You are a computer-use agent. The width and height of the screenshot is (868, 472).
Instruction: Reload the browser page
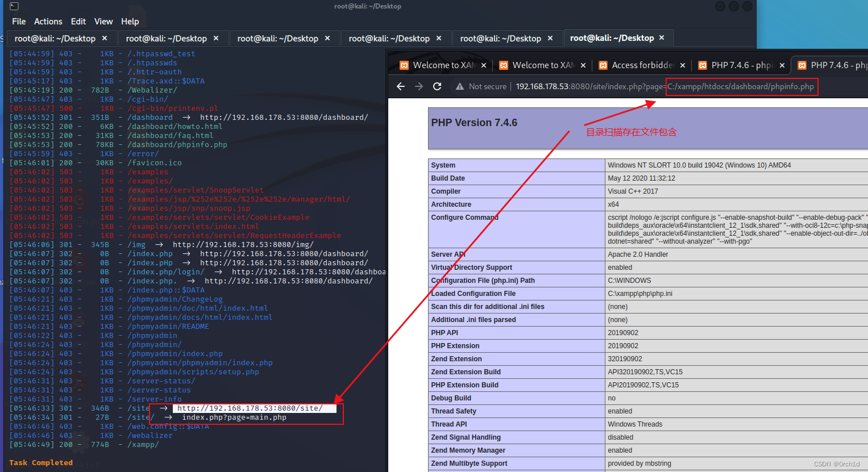point(437,86)
